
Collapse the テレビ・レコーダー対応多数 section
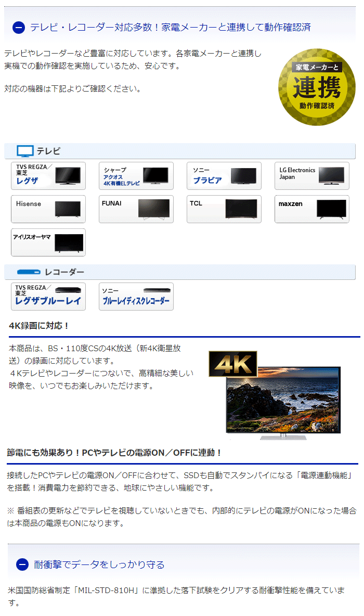pyautogui.click(x=18, y=28)
